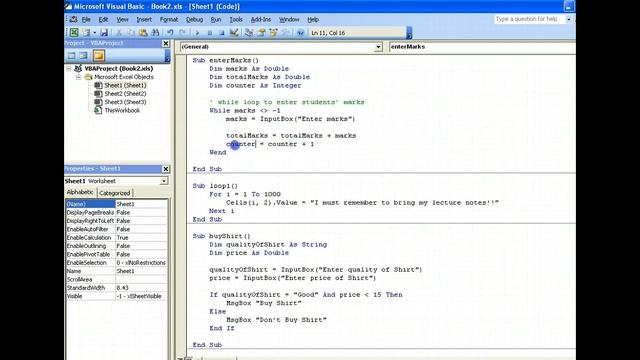Open the Format menu
The image size is (640, 360).
(169, 20)
